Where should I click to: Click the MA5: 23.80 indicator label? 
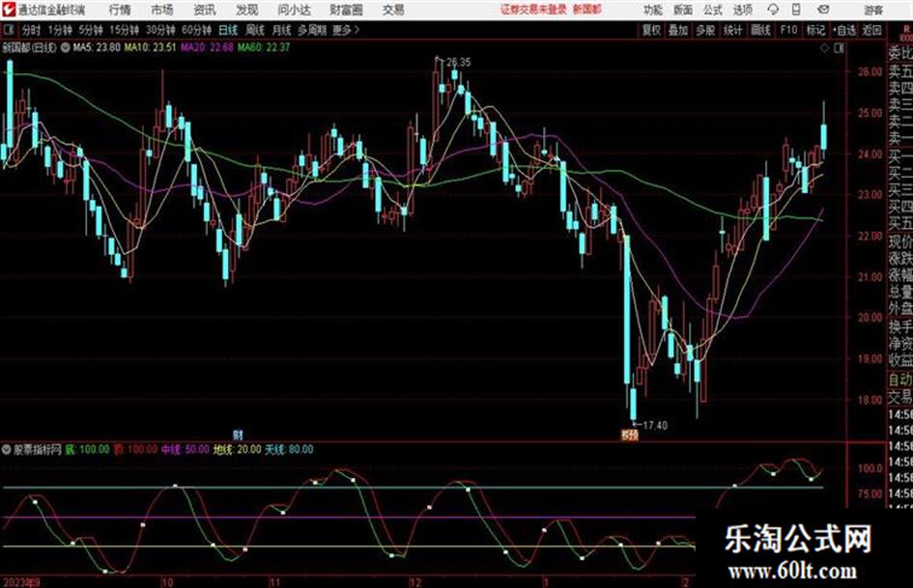(97, 47)
